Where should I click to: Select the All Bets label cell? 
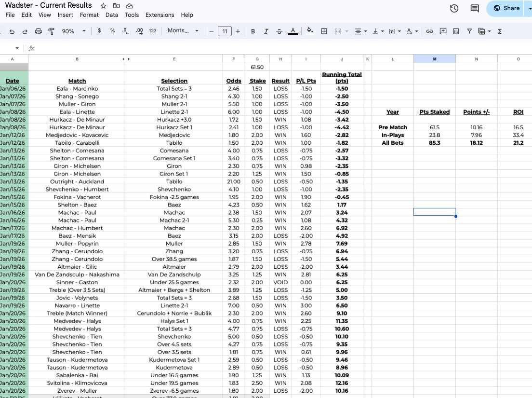pyautogui.click(x=393, y=143)
